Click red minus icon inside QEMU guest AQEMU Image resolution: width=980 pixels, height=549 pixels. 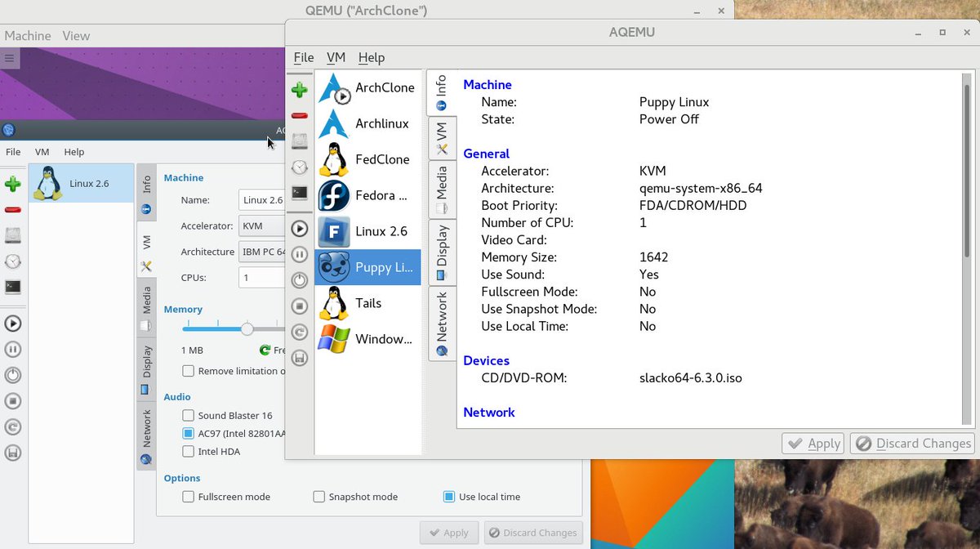12,210
